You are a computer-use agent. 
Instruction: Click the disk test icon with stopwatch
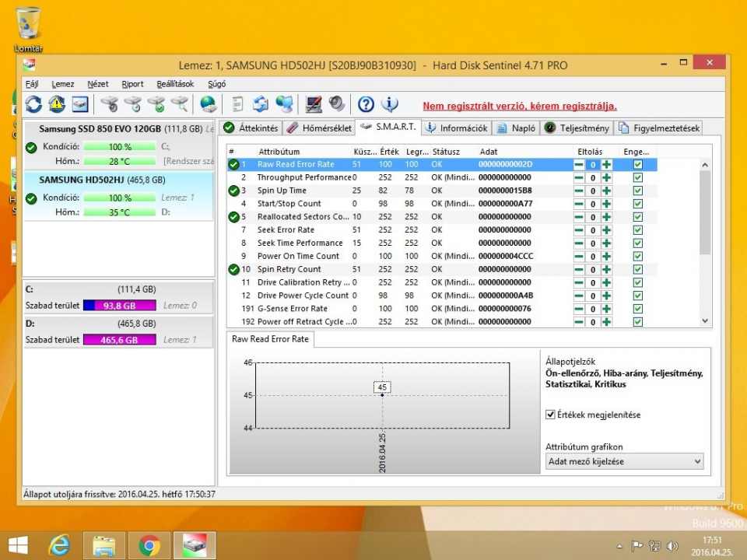point(110,103)
